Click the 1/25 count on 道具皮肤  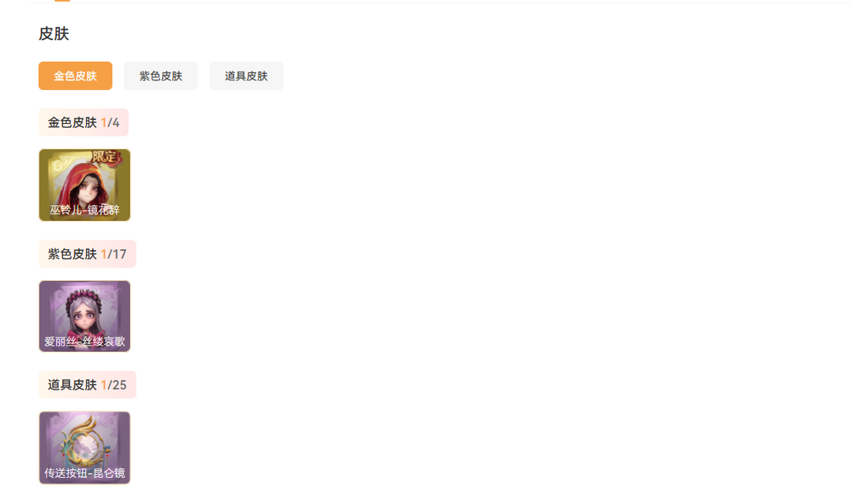114,385
